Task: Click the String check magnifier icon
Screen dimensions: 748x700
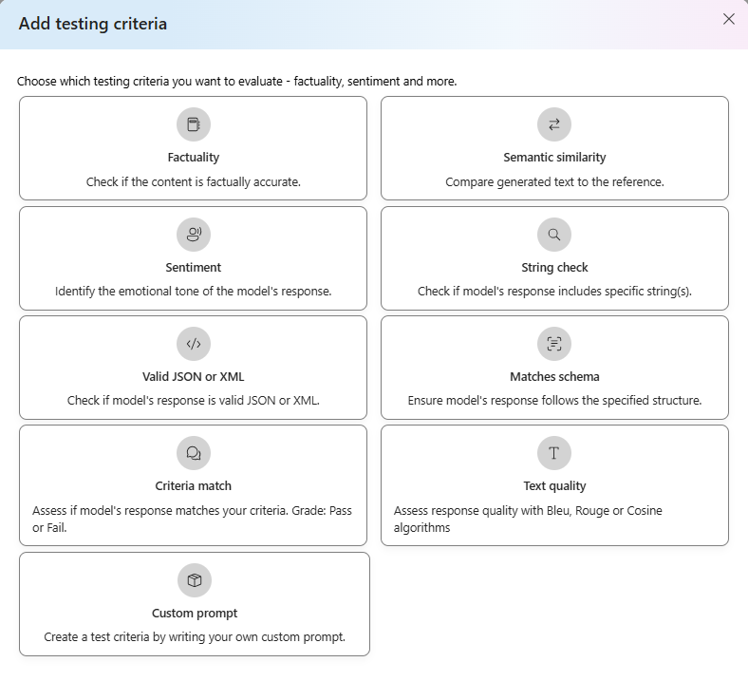Action: [553, 235]
